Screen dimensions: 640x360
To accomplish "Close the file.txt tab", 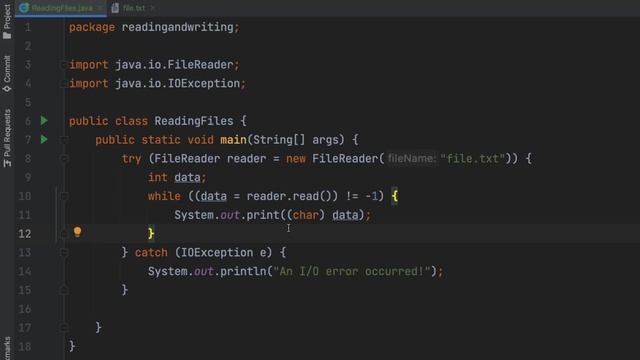I will 153,8.
